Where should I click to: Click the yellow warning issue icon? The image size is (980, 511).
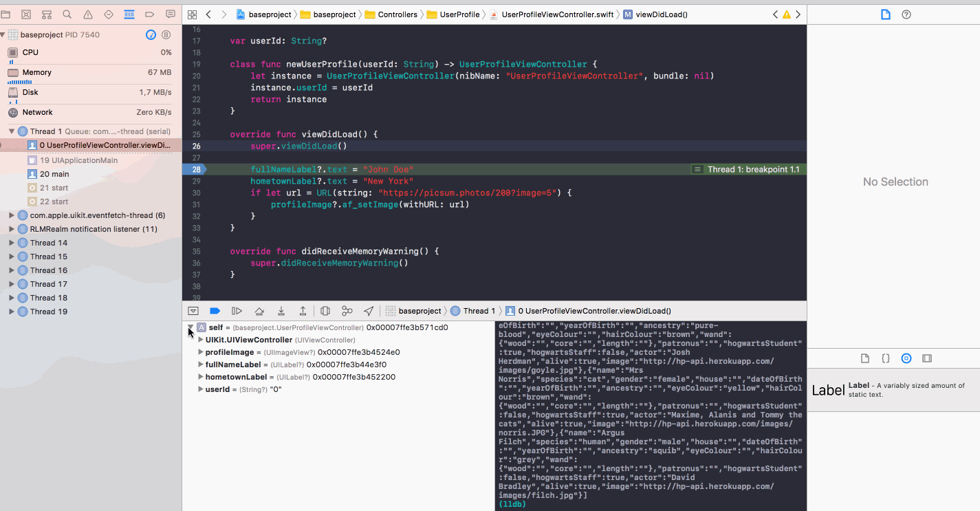point(787,14)
